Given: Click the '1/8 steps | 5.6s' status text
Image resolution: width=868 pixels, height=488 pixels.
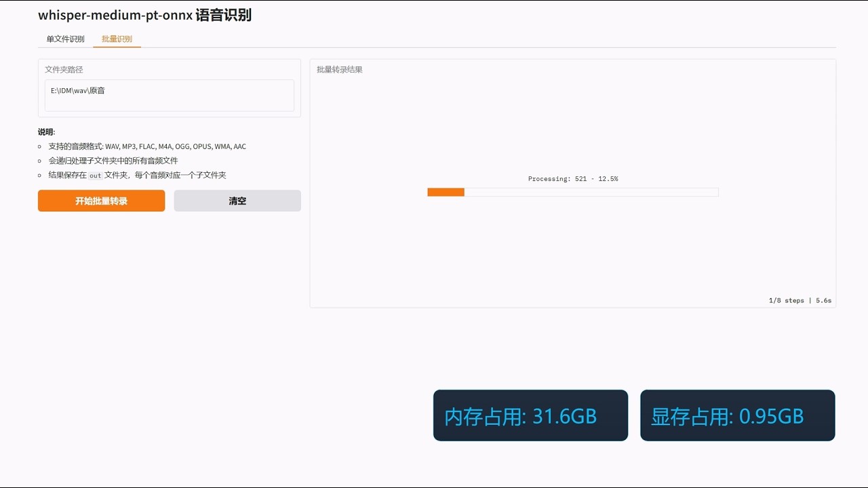Looking at the screenshot, I should tap(800, 300).
